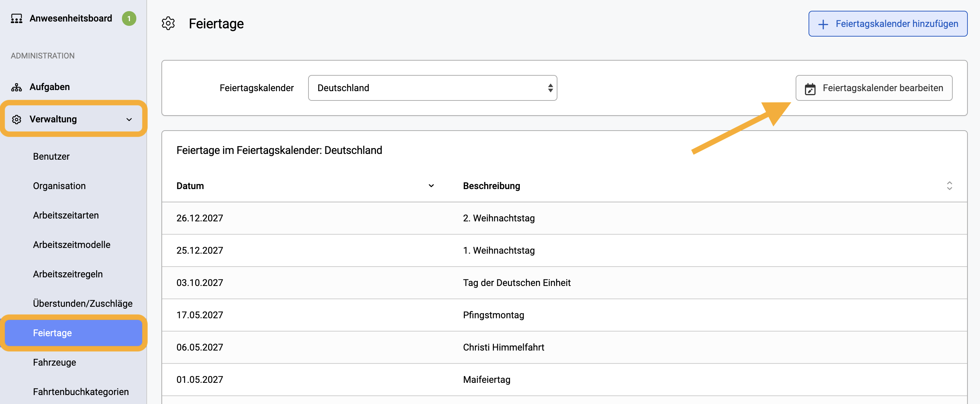Open the Feiertagskalender Deutschland dropdown
The image size is (980, 404).
[x=433, y=88]
